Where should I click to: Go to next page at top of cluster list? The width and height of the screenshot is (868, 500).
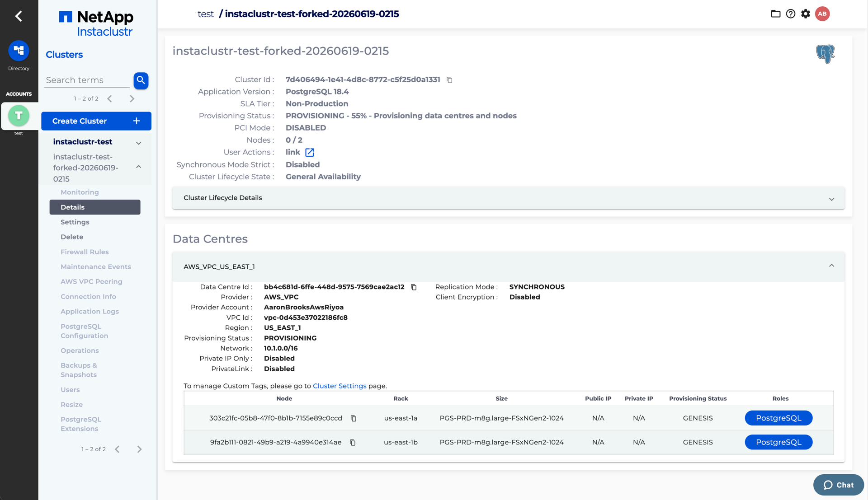click(x=132, y=99)
